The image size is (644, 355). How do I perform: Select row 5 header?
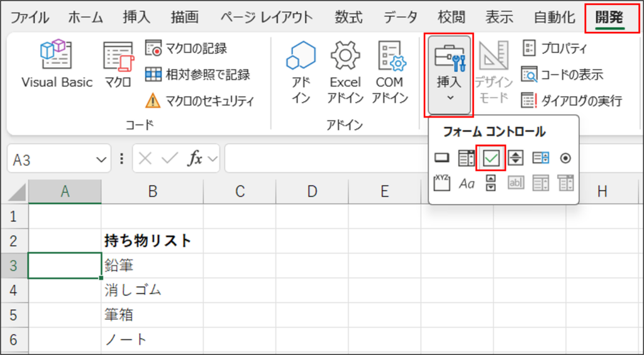(14, 315)
